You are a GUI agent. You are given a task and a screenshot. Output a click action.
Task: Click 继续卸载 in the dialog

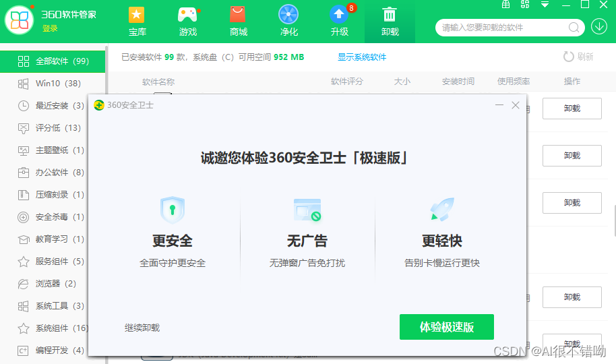tap(142, 328)
